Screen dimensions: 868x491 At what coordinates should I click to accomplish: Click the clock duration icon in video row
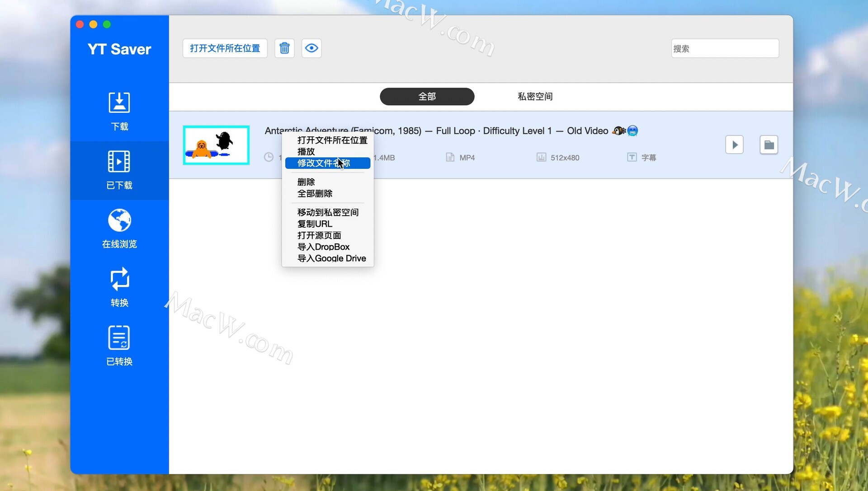coord(269,157)
